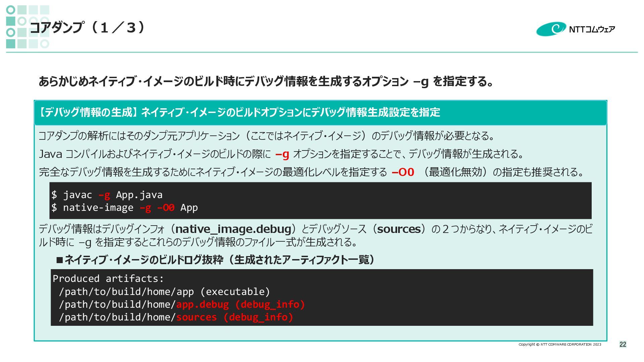Click the /path/to/build/home/app (executable) line
Image resolution: width=644 pixels, height=362 pixels.
pos(164,292)
